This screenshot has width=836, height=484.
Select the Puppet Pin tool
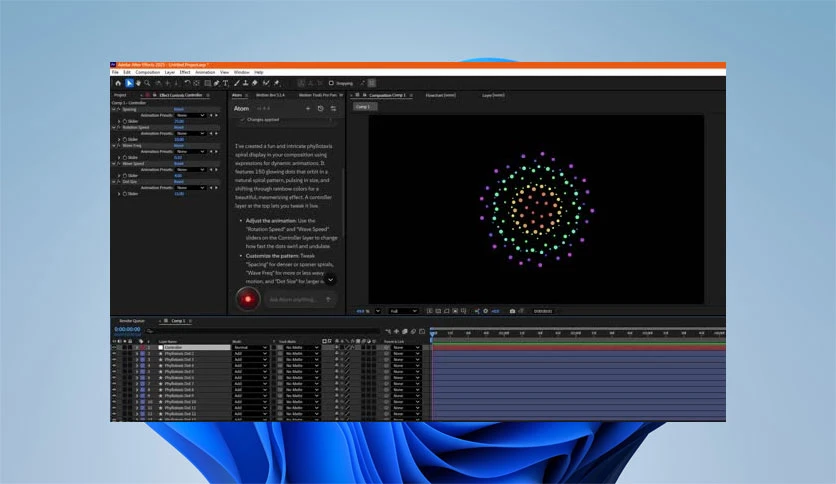[277, 83]
